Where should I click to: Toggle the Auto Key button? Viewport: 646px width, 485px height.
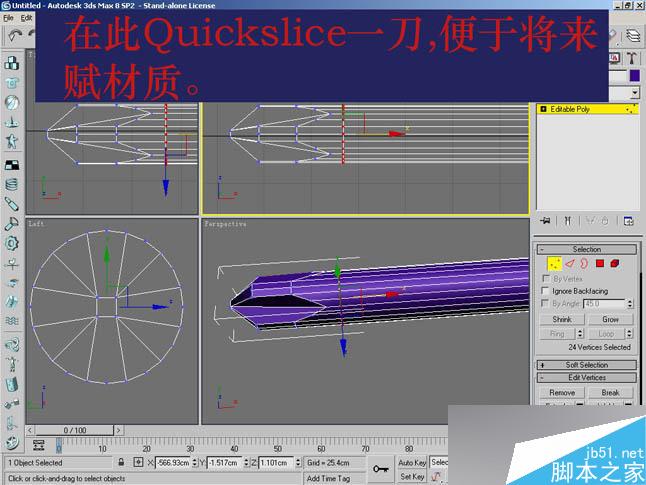(412, 463)
